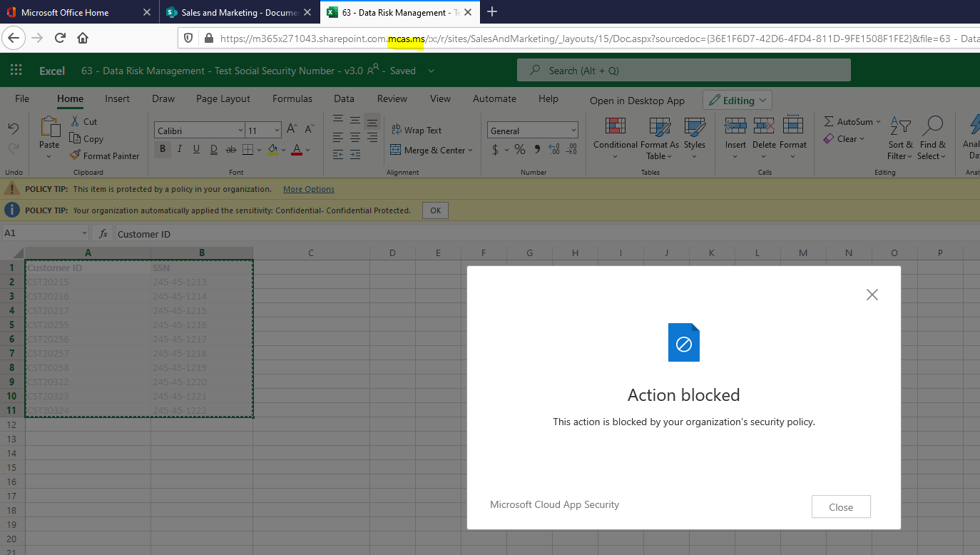Switch to the Insert ribbon tab

tap(118, 99)
